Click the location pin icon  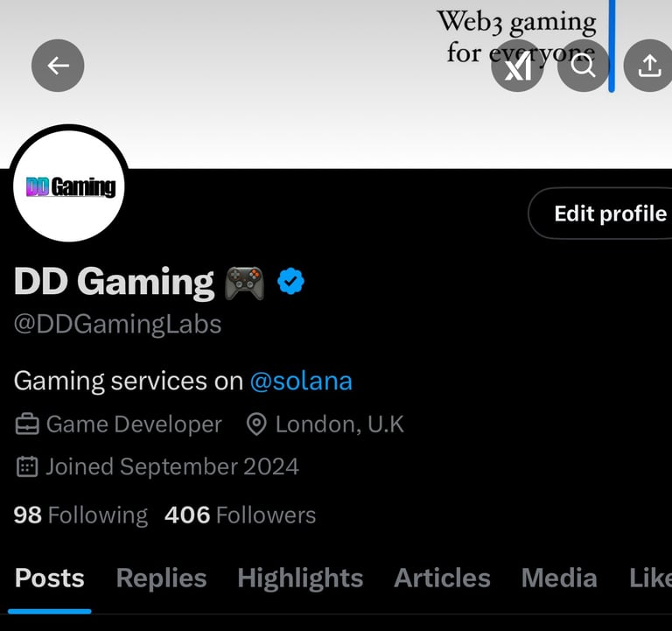point(256,424)
